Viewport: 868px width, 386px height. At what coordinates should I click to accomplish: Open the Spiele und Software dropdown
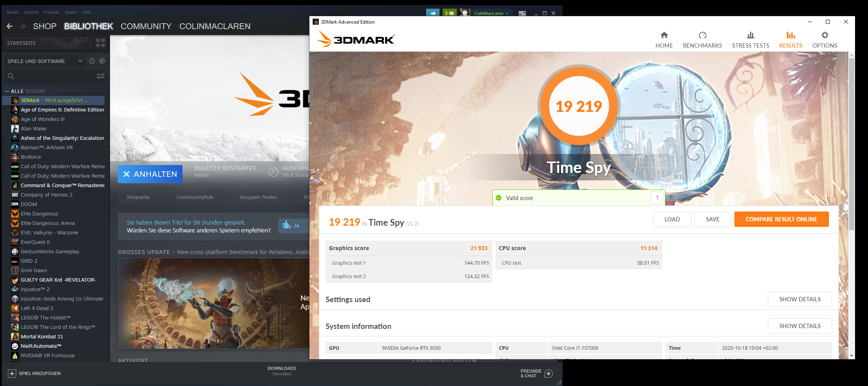[45, 61]
